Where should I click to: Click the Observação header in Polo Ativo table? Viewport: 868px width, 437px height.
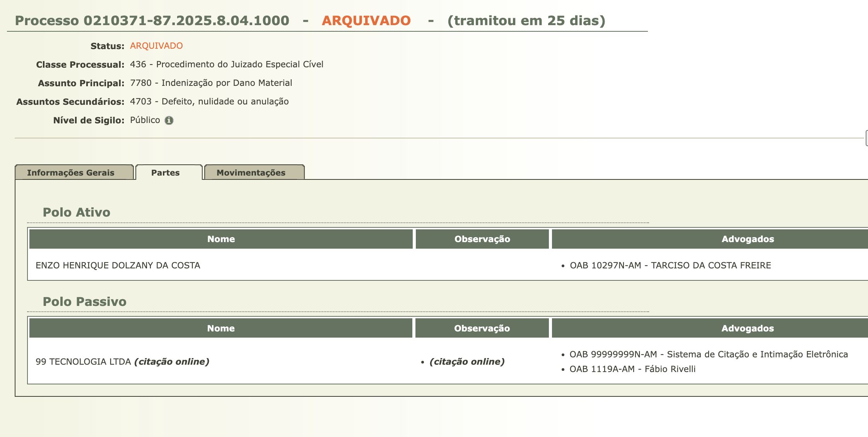point(482,239)
